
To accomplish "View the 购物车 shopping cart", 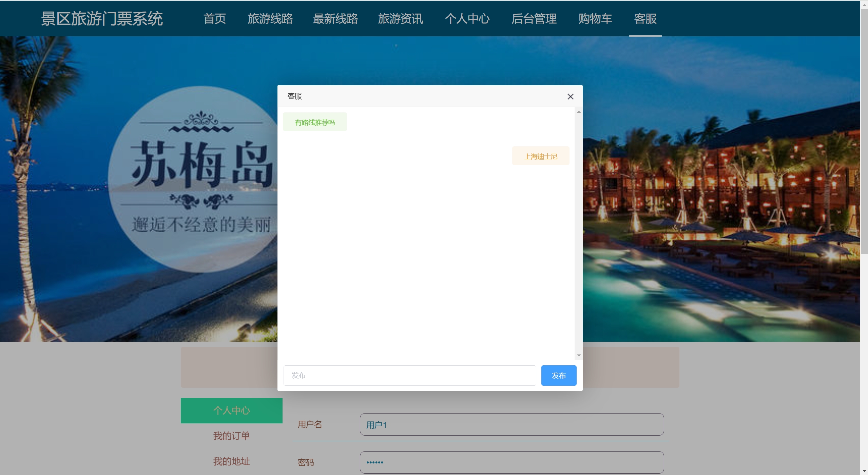I will point(595,19).
